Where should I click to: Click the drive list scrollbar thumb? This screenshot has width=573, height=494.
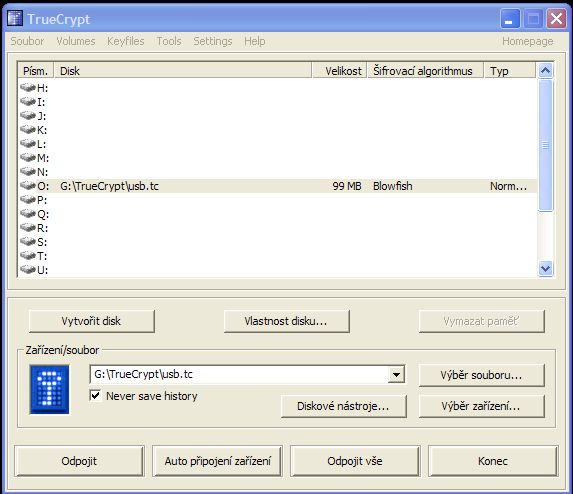(546, 145)
